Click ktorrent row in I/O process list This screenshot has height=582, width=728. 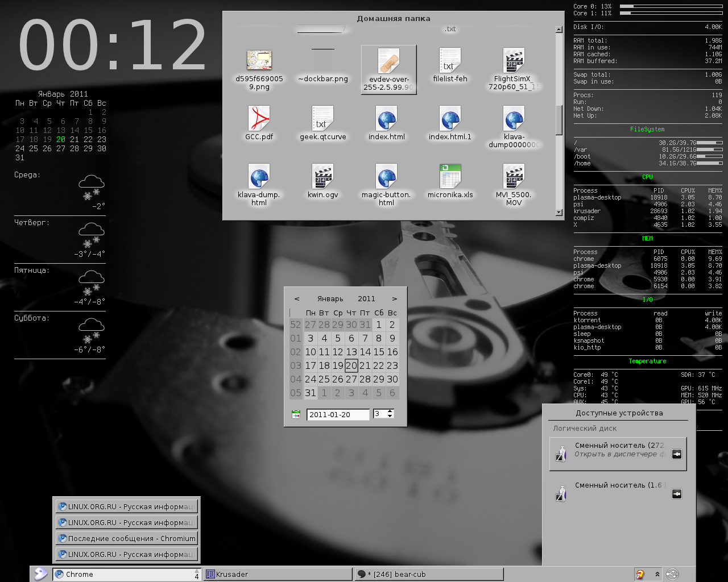coord(648,321)
